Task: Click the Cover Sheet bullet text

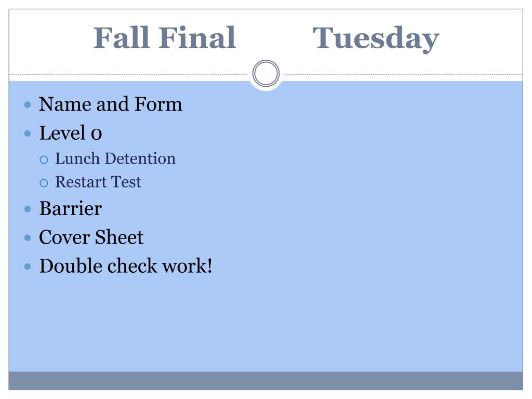Action: tap(91, 237)
